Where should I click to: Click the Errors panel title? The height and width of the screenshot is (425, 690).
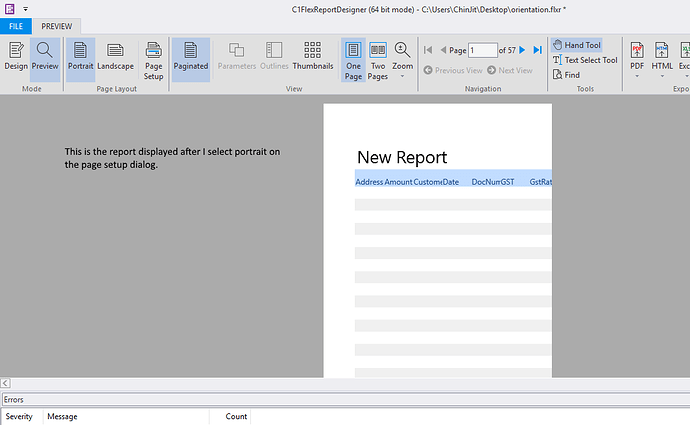pos(14,399)
